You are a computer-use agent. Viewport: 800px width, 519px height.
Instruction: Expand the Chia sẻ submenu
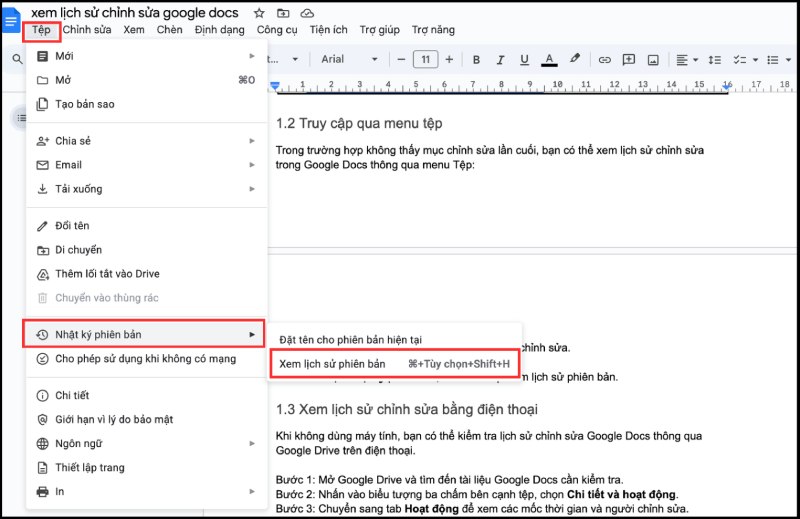click(147, 141)
